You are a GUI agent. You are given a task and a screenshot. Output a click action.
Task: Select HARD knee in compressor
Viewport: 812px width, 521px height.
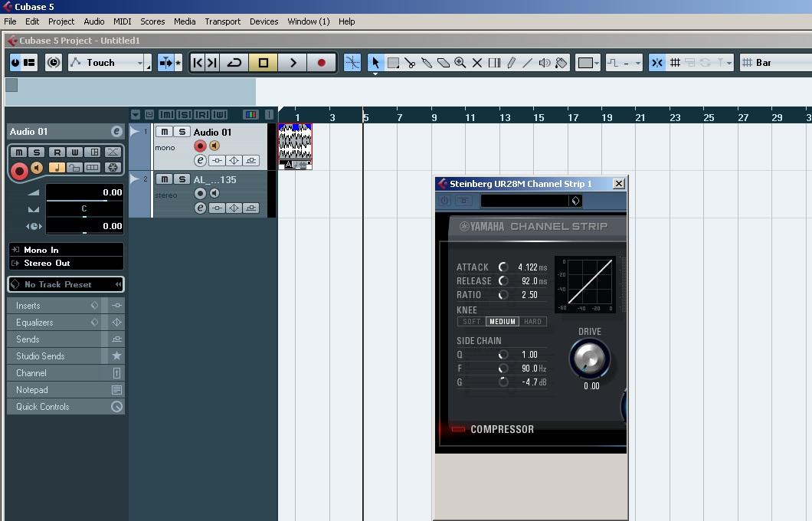pyautogui.click(x=532, y=322)
